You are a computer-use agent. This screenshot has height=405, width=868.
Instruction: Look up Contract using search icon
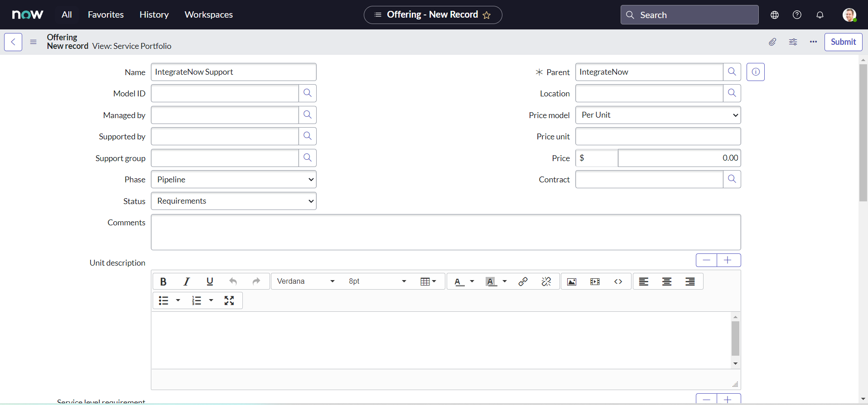point(732,179)
